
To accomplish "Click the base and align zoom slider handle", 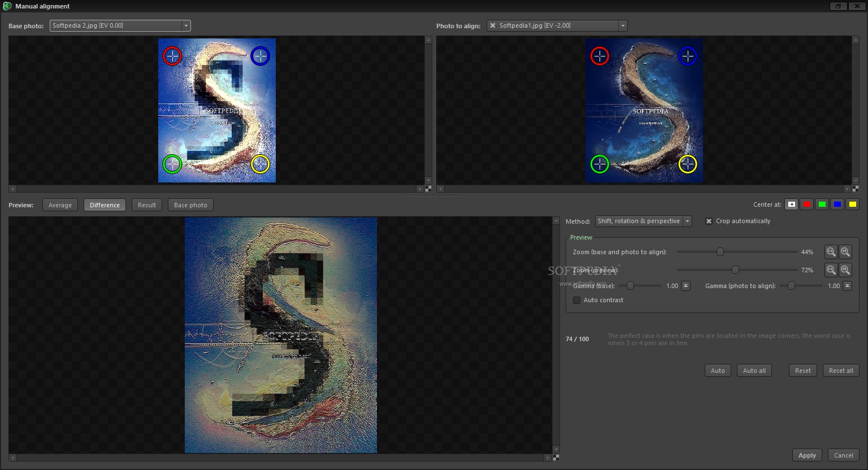I will tap(720, 252).
